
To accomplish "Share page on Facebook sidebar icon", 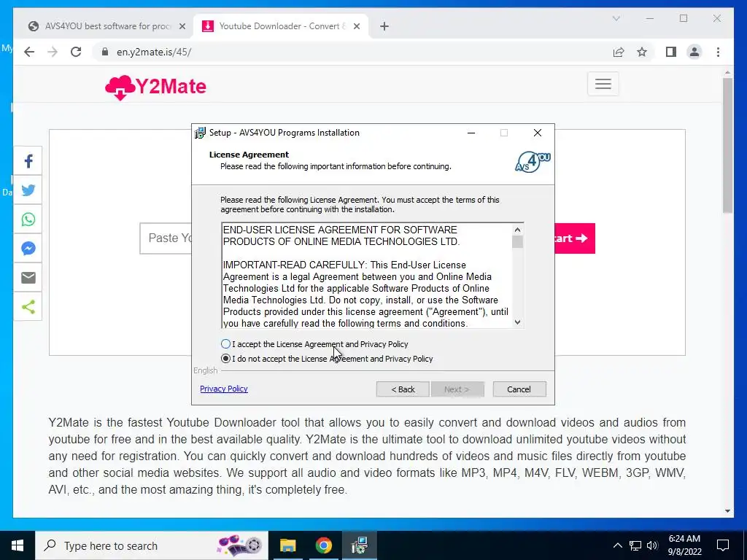I will pos(28,161).
